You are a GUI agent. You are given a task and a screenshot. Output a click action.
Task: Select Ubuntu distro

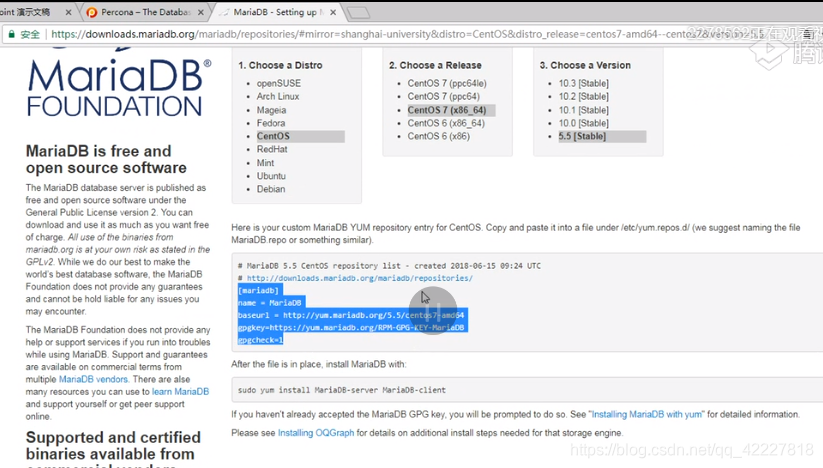tap(271, 176)
